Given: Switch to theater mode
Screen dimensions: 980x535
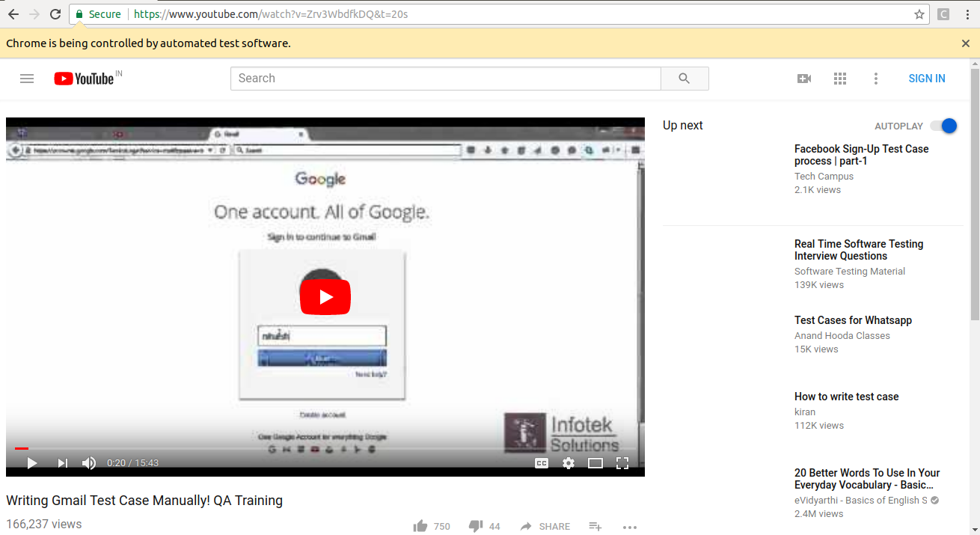Looking at the screenshot, I should point(595,463).
